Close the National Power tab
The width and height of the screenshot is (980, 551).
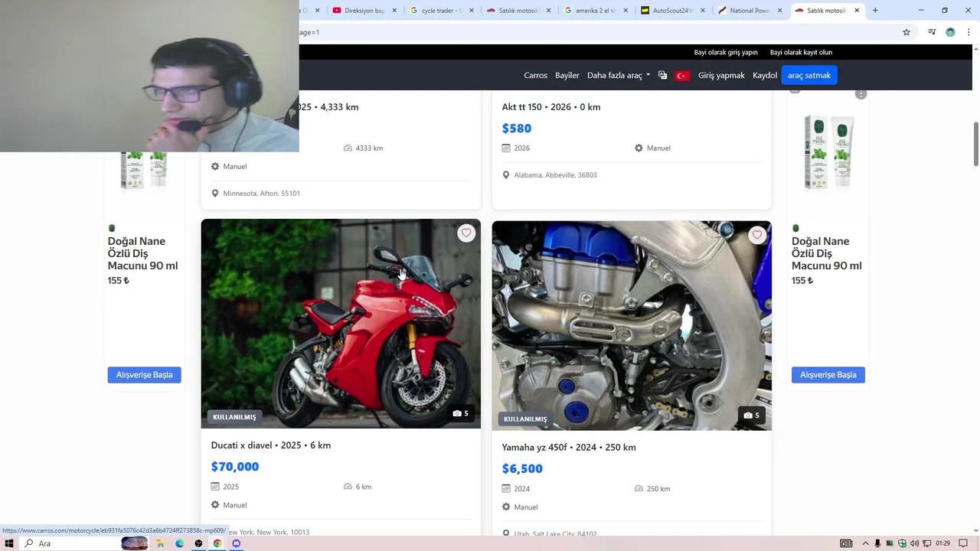[x=780, y=11]
